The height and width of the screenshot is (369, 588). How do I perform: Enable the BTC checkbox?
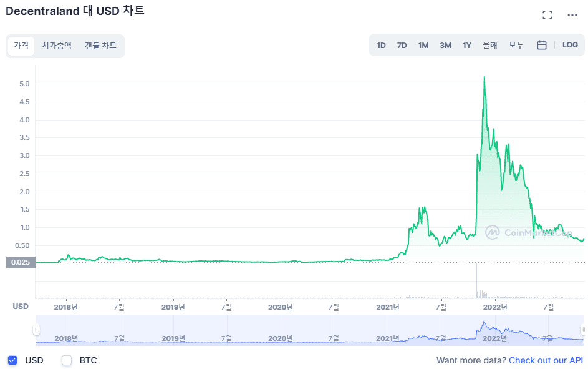[67, 360]
